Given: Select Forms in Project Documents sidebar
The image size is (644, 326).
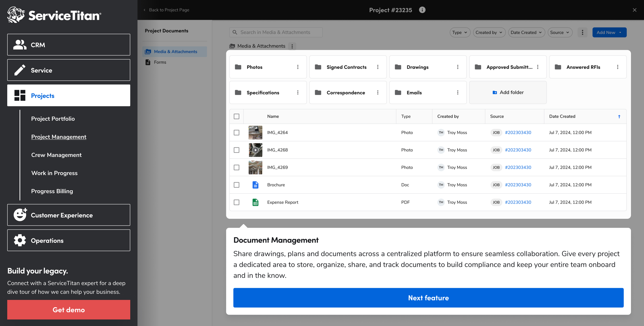Looking at the screenshot, I should click(x=160, y=62).
